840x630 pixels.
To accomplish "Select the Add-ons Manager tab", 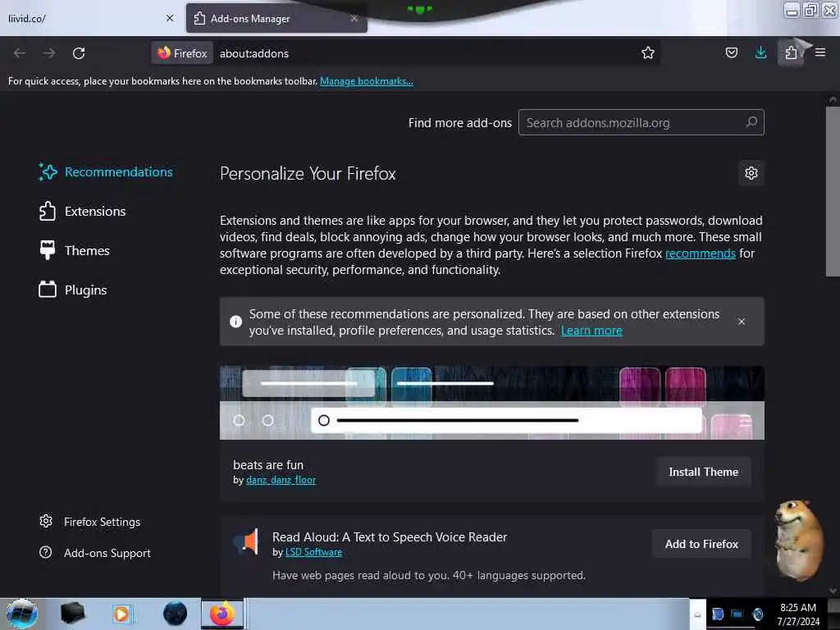I will pos(276,18).
